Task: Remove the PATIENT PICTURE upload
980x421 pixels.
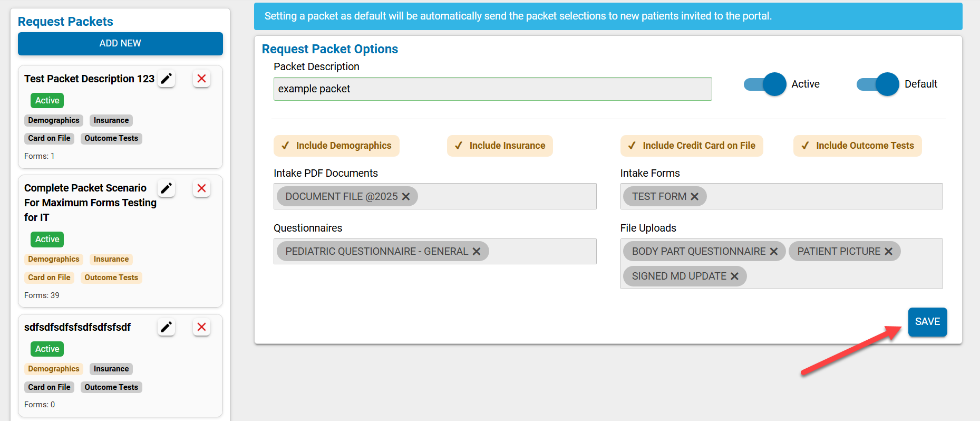Action: [x=888, y=251]
